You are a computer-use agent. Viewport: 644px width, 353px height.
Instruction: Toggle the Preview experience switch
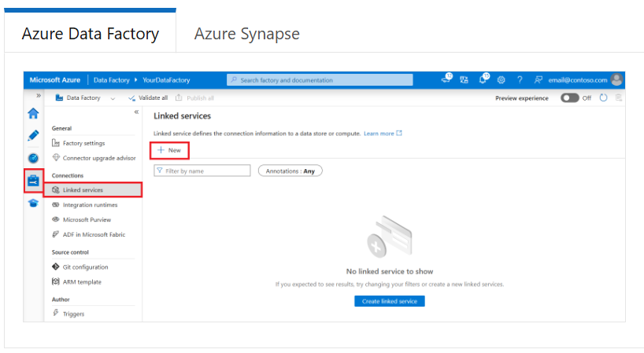click(569, 98)
